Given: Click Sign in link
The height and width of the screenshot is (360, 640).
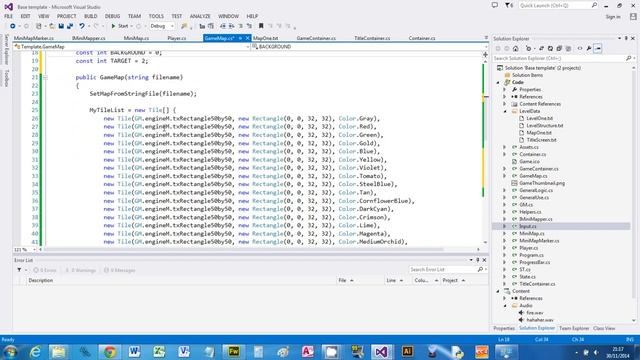Looking at the screenshot, I should tap(613, 17).
